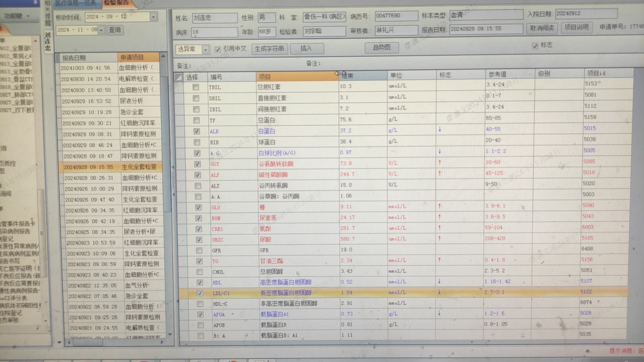This screenshot has width=644, height=362.
Task: Click the pin icon on left panel header
Action: pos(35,2)
